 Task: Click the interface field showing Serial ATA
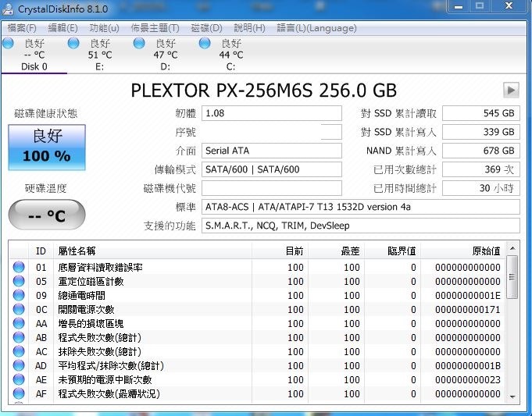pos(271,151)
